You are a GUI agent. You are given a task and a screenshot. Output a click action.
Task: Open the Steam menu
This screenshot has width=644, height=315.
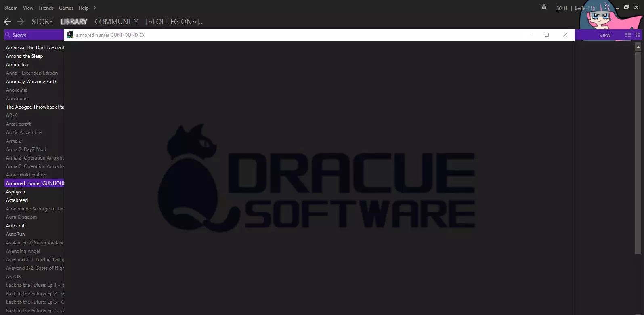pyautogui.click(x=11, y=8)
